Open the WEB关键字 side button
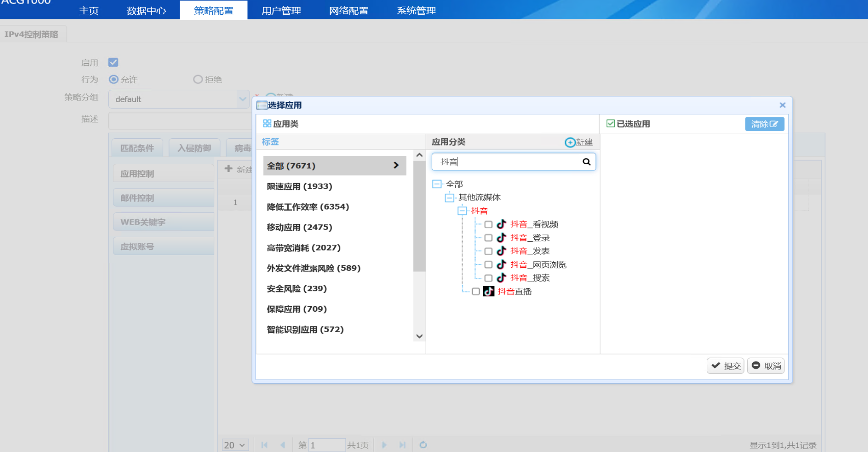This screenshot has width=868, height=452. (163, 222)
